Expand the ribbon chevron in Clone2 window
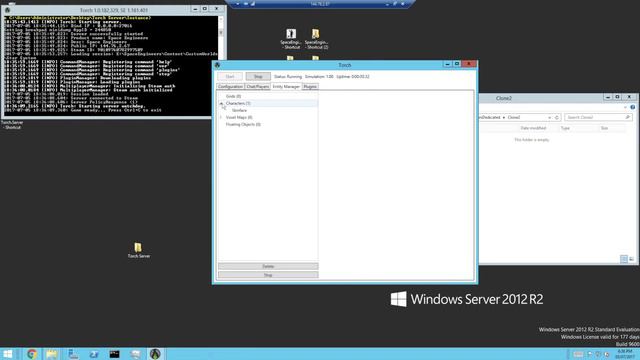Image resolution: width=640 pixels, height=360 pixels. pos(625,107)
